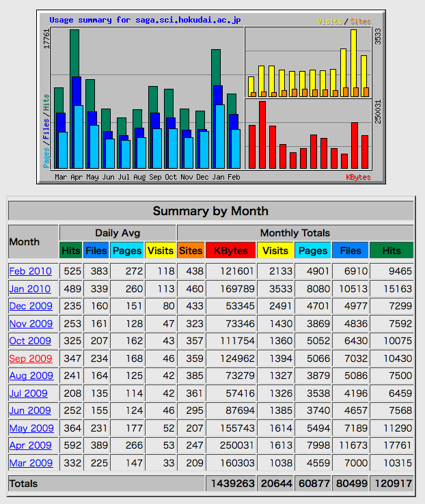The width and height of the screenshot is (425, 504).
Task: Click the 10513 files cell for Jan 2010
Action: [x=351, y=289]
